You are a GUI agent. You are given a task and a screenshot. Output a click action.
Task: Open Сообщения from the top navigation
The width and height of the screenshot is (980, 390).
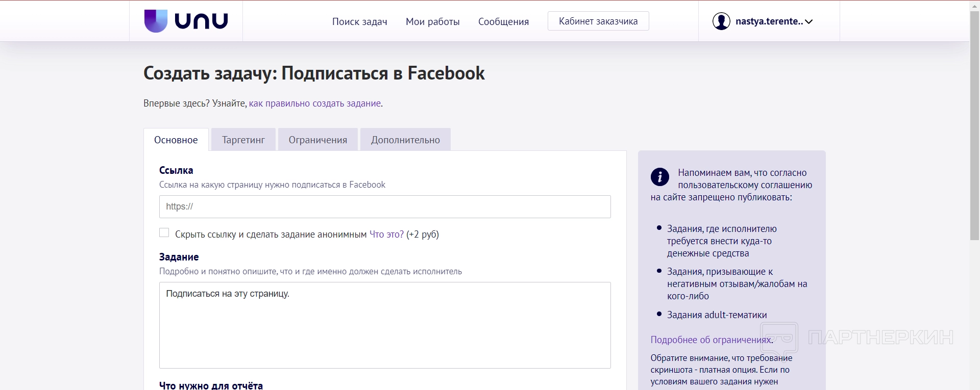click(x=503, y=21)
